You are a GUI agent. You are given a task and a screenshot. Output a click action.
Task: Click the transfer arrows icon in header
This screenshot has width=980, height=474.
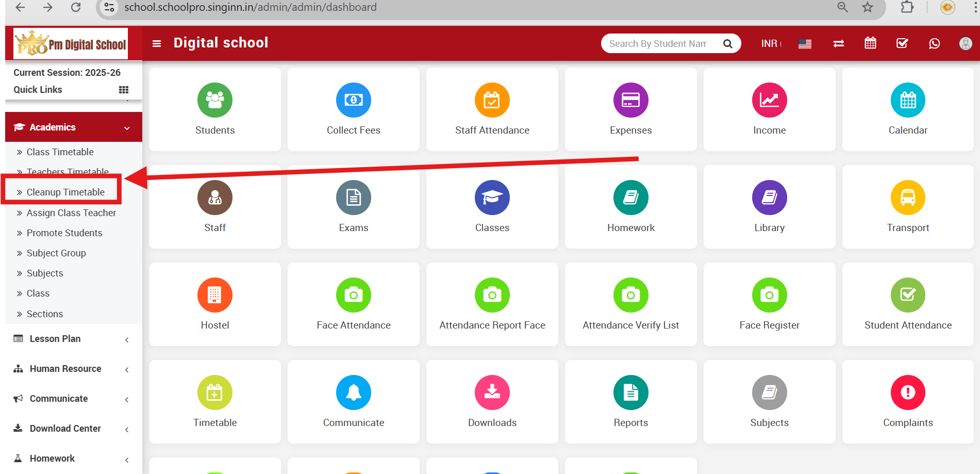point(838,43)
